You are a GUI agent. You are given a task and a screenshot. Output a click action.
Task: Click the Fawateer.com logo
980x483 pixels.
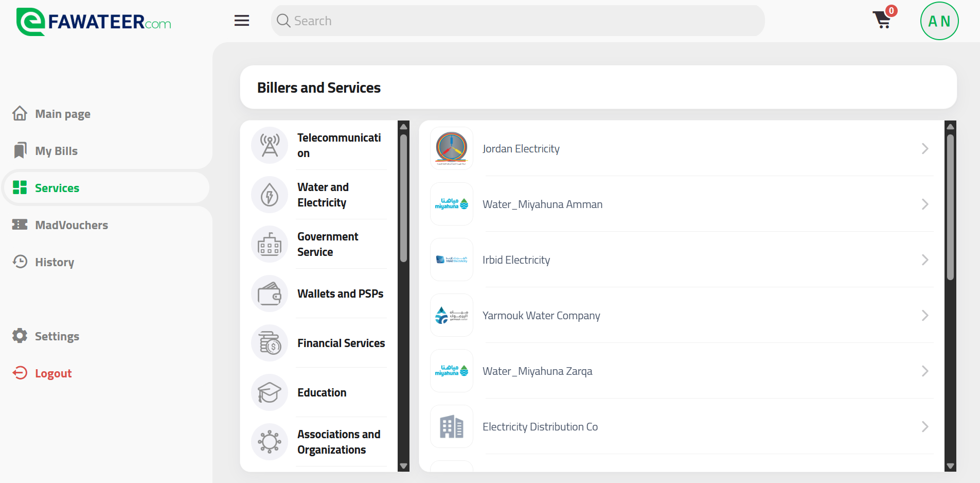94,22
